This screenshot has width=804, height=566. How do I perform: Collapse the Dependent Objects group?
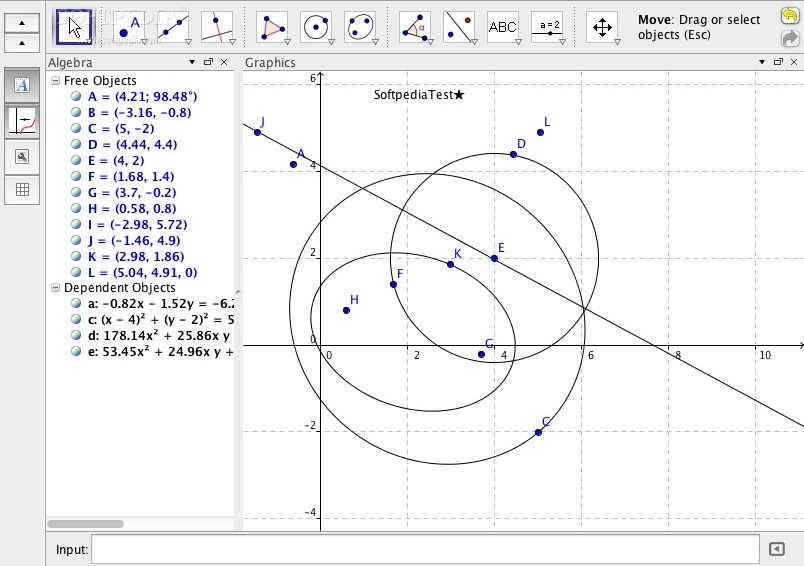click(x=56, y=288)
